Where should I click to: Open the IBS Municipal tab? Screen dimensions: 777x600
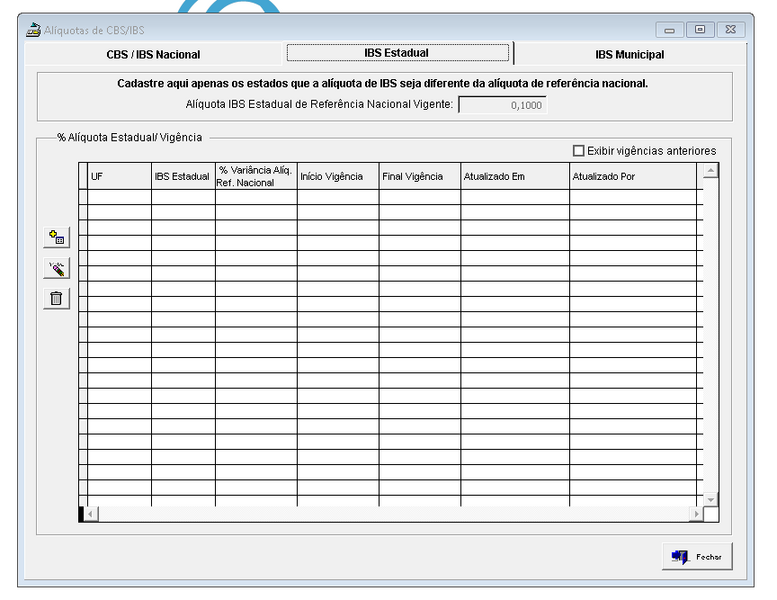click(629, 55)
